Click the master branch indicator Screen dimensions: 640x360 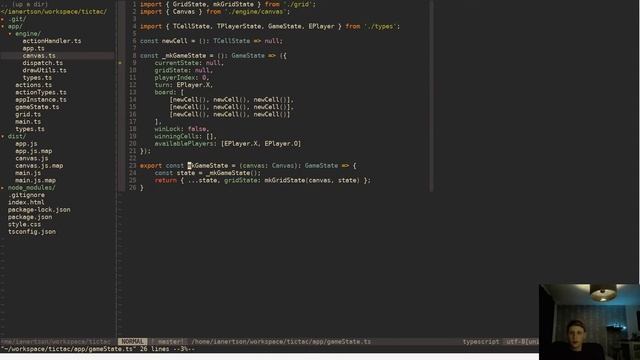coord(170,342)
